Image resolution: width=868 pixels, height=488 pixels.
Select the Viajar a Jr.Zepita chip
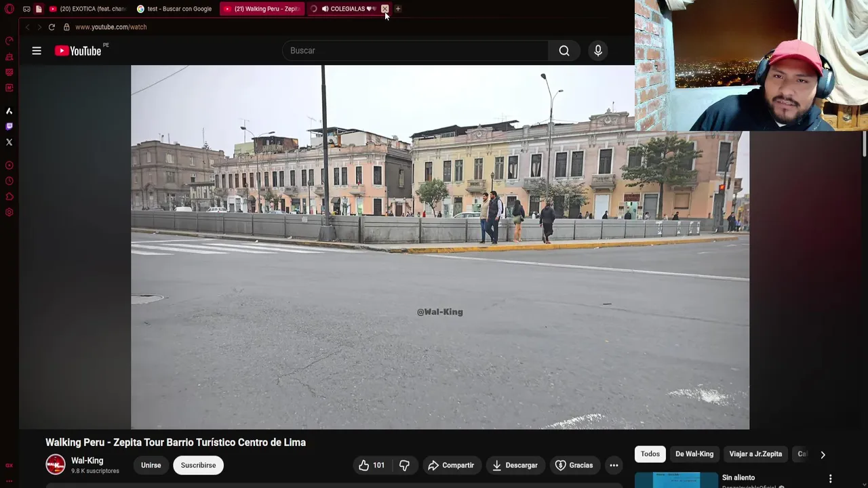[755, 454]
